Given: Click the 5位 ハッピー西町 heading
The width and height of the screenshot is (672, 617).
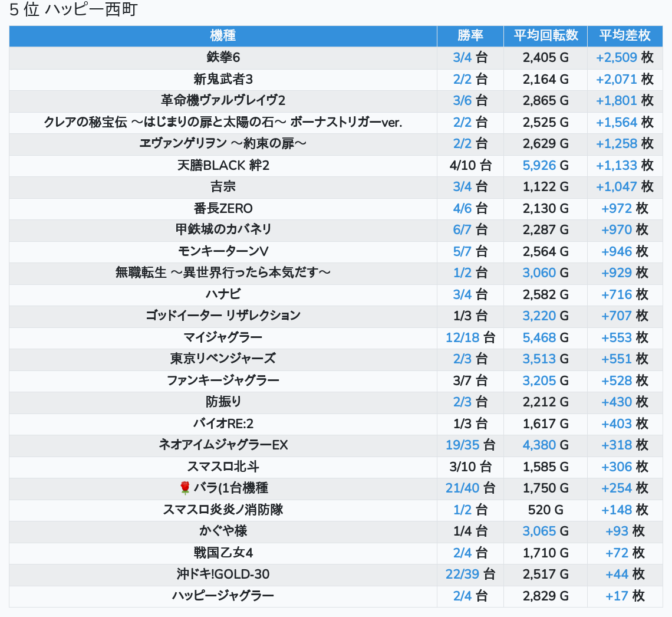Looking at the screenshot, I should tap(74, 10).
